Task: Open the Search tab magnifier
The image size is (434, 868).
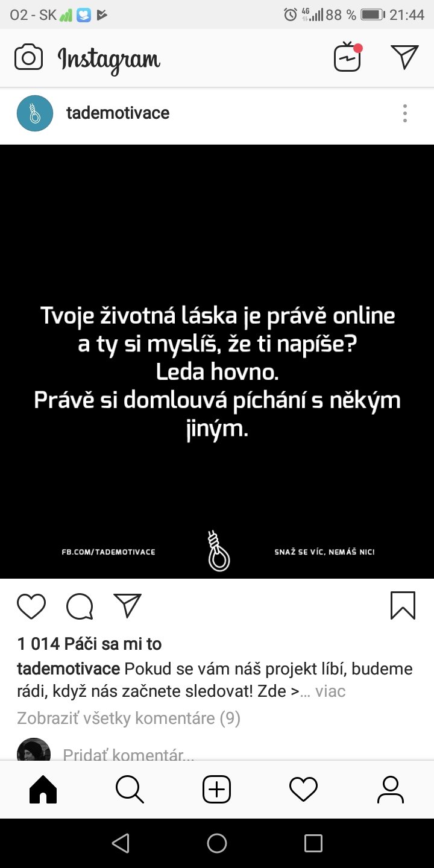Action: click(130, 789)
